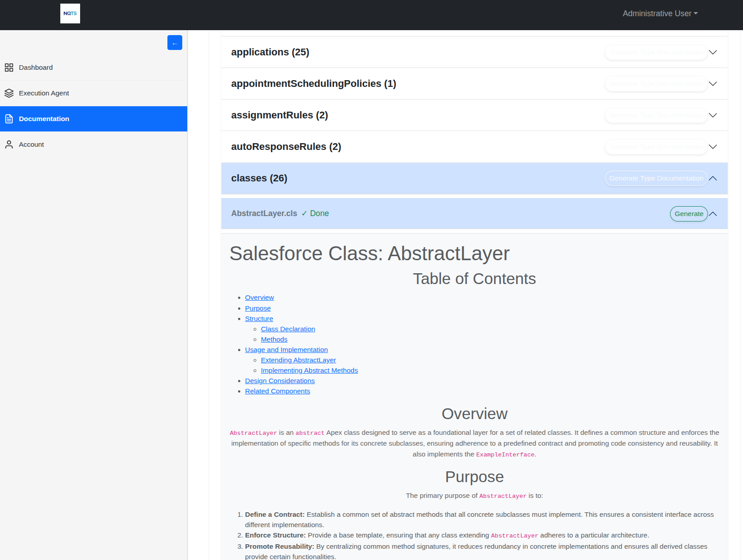
Task: Click the NQTS logo
Action: [70, 14]
